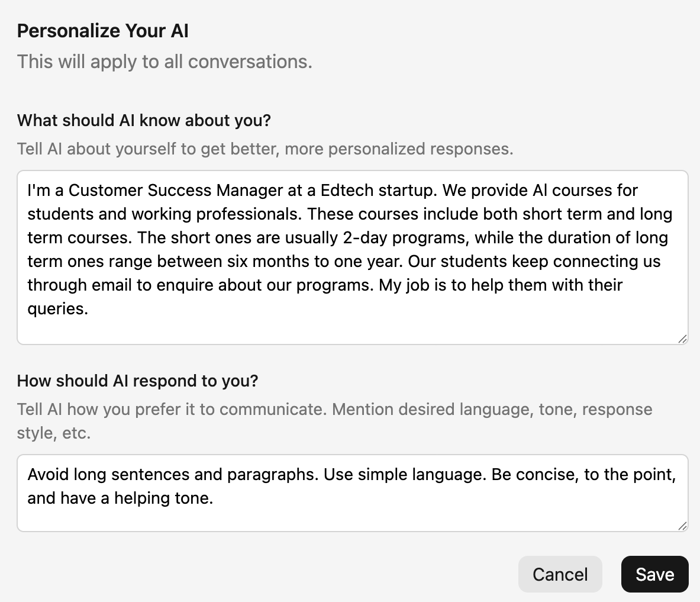Place cursor on the word 'Avoid'
This screenshot has height=602, width=700.
click(x=49, y=474)
